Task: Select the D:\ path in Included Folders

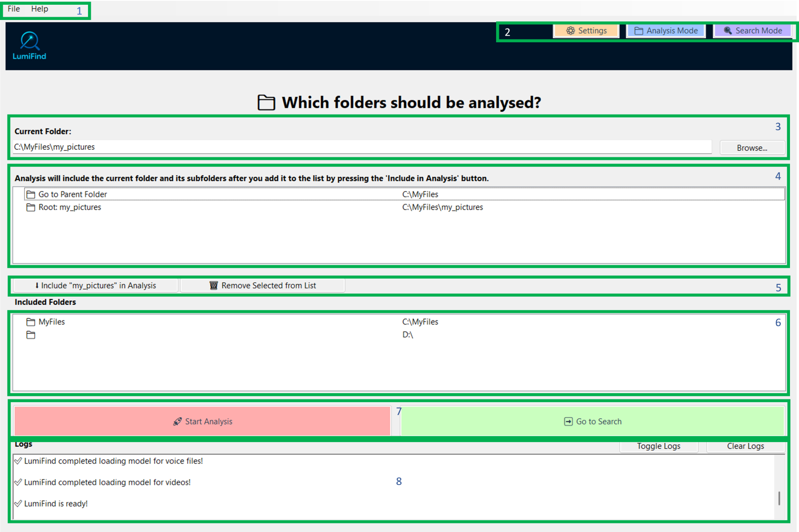Action: click(x=408, y=335)
